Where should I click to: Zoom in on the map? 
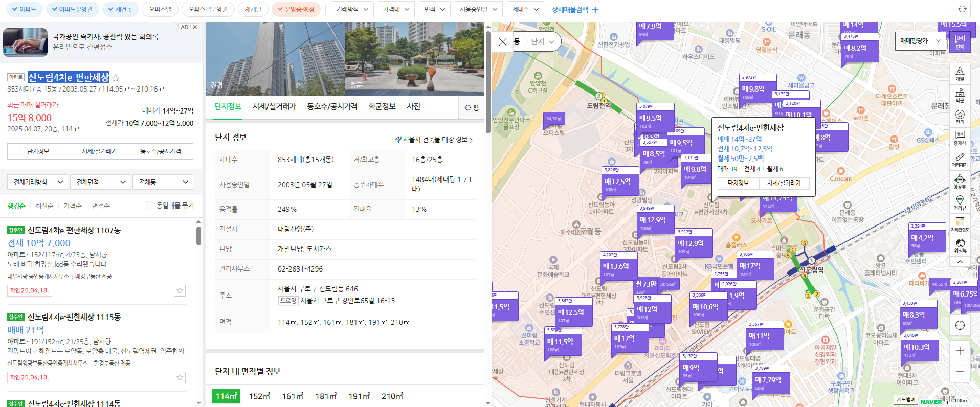[x=960, y=351]
